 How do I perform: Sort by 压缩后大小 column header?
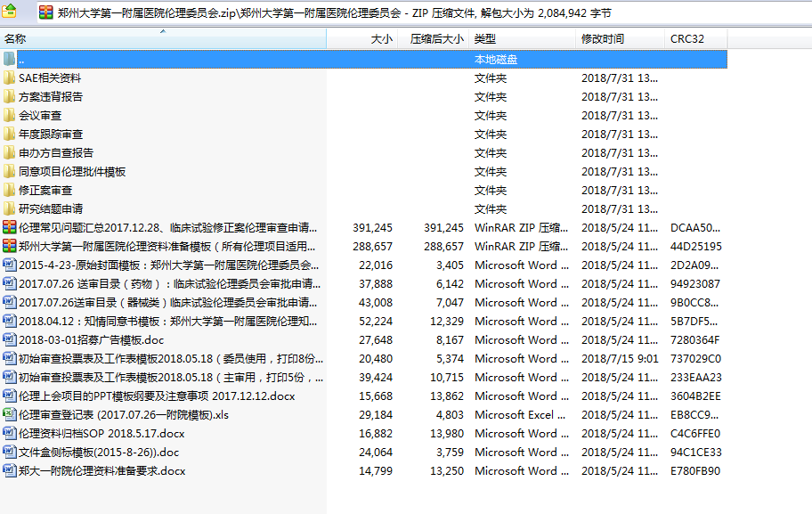coord(436,39)
